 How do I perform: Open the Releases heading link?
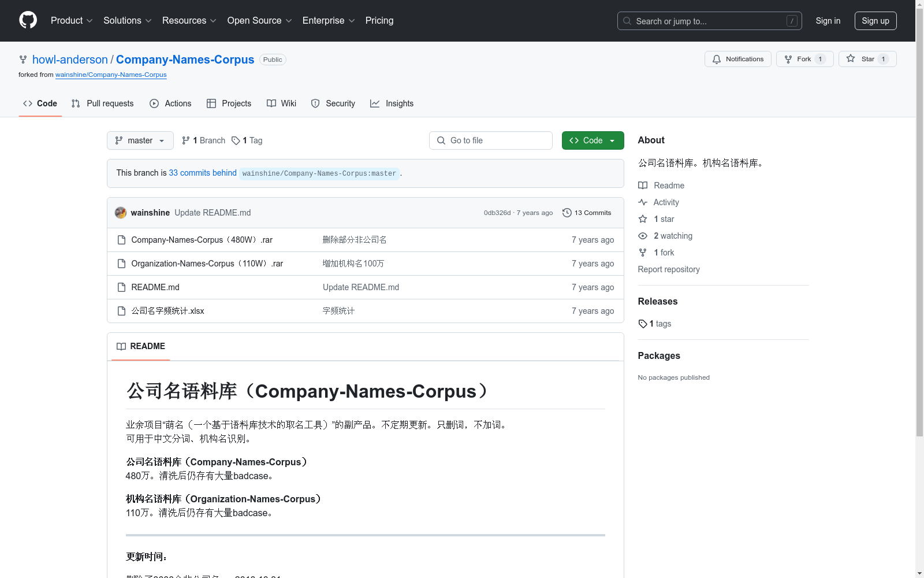coord(658,301)
